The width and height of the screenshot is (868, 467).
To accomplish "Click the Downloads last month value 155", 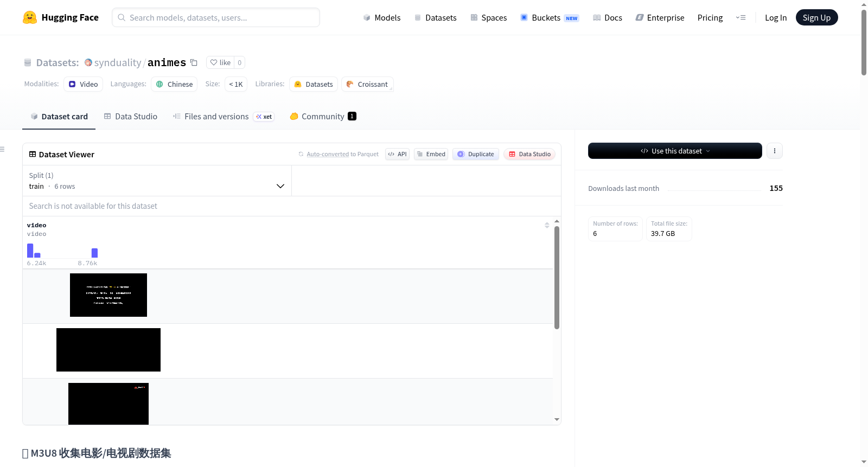I will 776,188.
